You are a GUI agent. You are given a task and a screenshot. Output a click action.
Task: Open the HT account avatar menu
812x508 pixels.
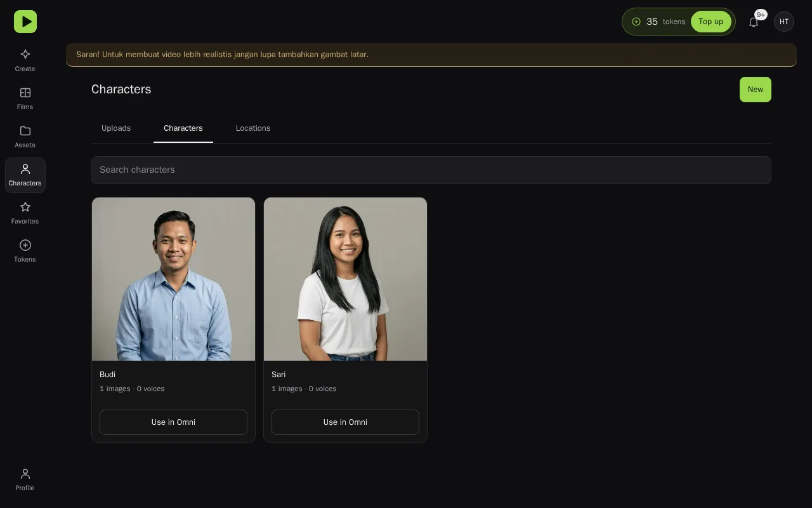click(x=784, y=22)
